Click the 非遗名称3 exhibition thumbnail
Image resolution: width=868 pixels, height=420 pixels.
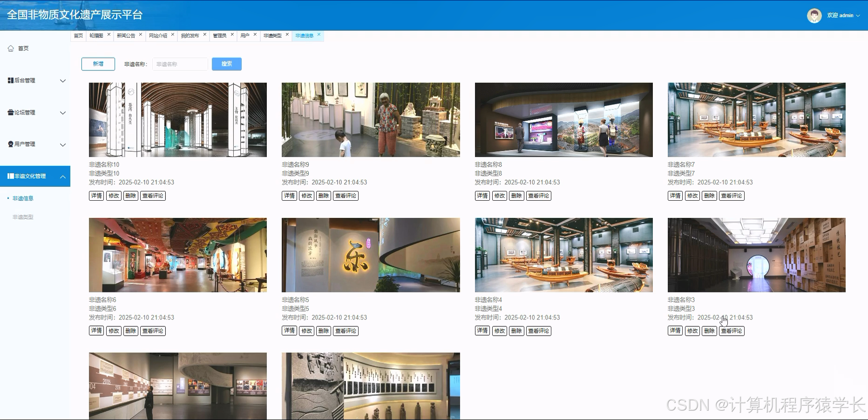coord(757,255)
